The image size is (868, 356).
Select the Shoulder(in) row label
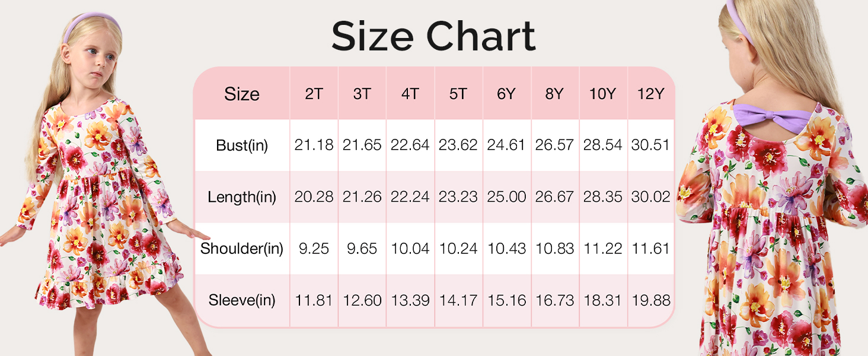(242, 249)
